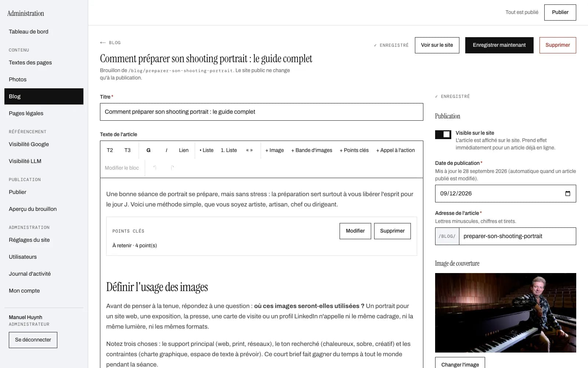
Task: Click the undo arrow in editor toolbar
Action: click(x=155, y=168)
